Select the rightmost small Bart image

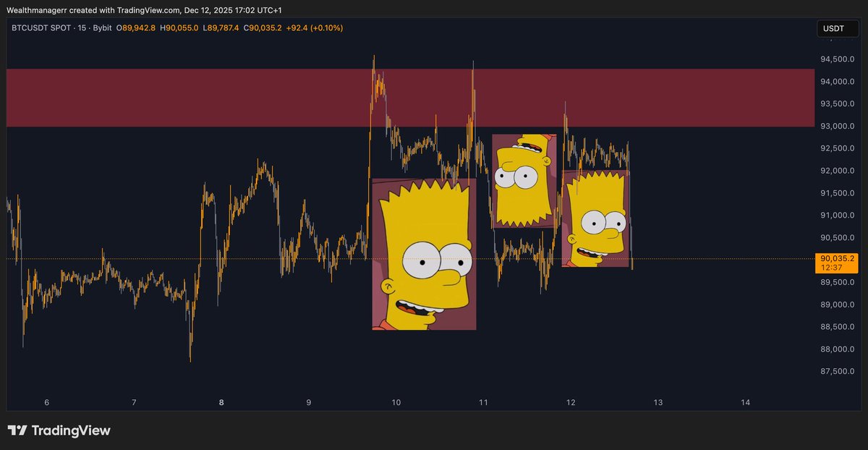pos(595,218)
